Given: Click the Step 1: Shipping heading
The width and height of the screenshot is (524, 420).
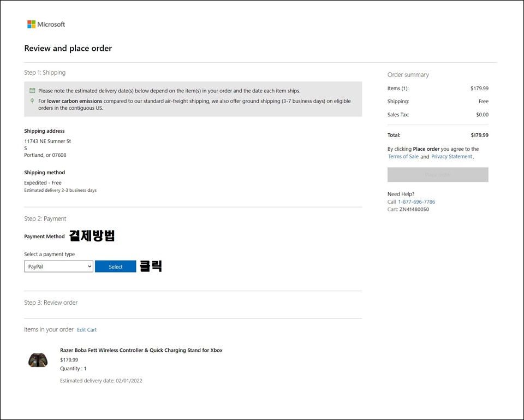Looking at the screenshot, I should coord(45,73).
